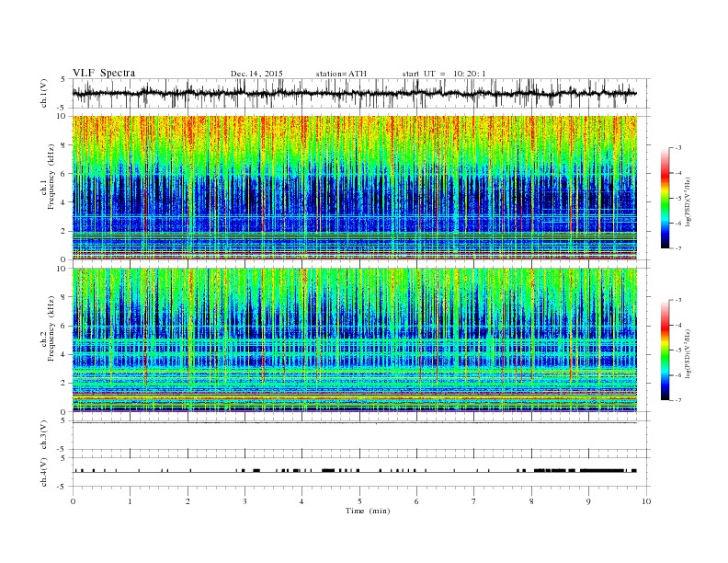Click the ch.1 waveform voltage trace panel

tap(361, 93)
